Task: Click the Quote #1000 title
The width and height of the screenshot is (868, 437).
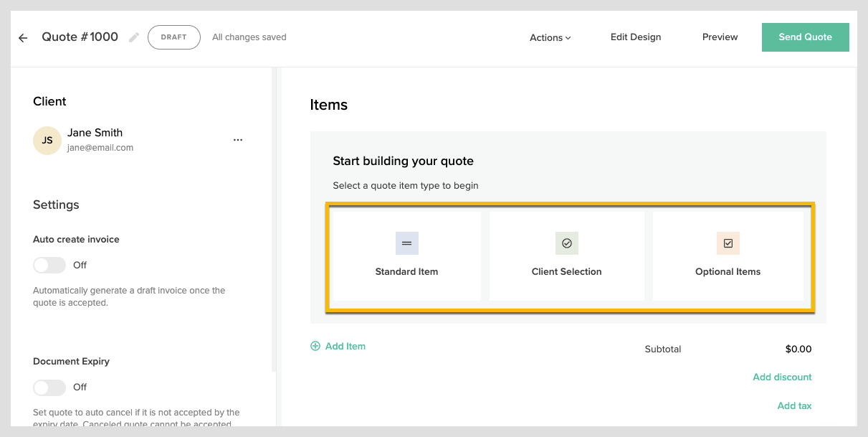Action: click(80, 37)
